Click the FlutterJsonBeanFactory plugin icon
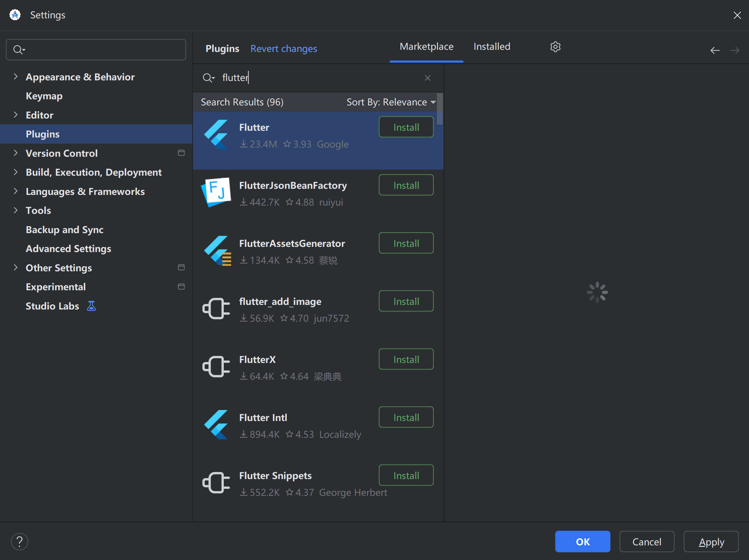The width and height of the screenshot is (749, 560). pyautogui.click(x=216, y=192)
